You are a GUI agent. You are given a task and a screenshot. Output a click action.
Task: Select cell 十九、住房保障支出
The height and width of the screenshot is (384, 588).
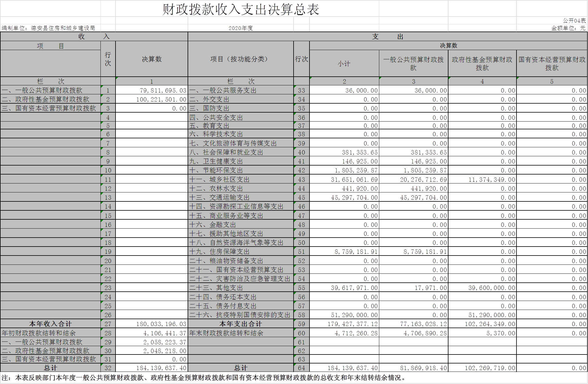click(x=219, y=252)
